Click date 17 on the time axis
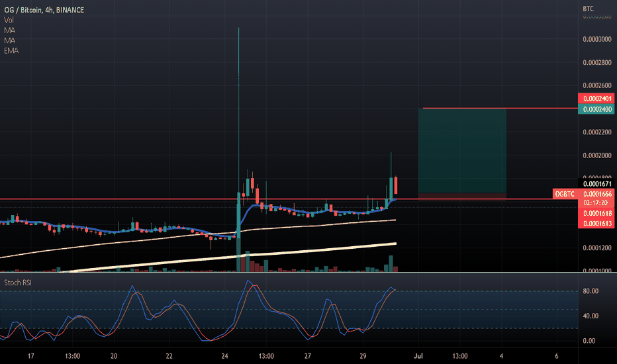The image size is (617, 364). (30, 356)
